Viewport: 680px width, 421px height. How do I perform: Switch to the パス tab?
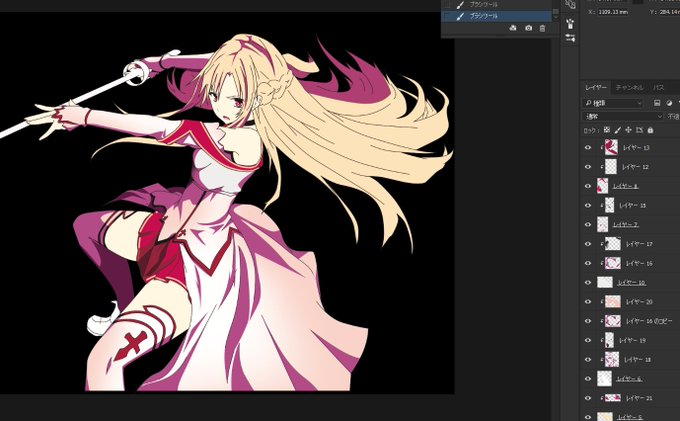pos(659,88)
